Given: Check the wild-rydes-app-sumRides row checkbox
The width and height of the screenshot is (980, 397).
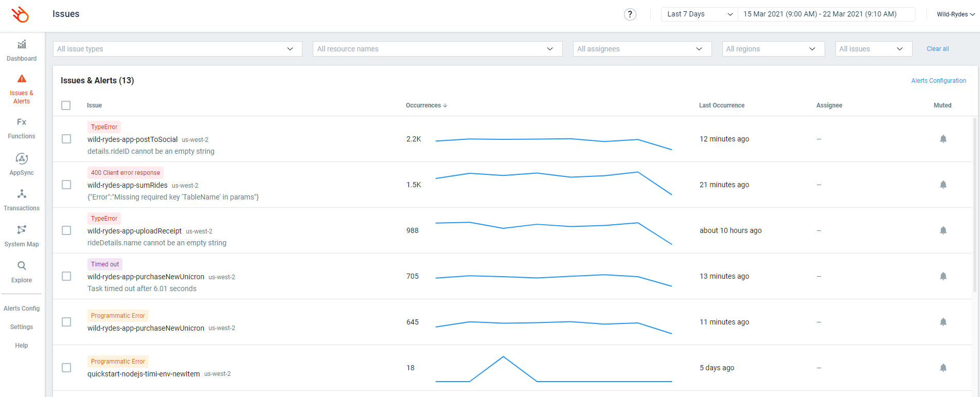Looking at the screenshot, I should [66, 185].
